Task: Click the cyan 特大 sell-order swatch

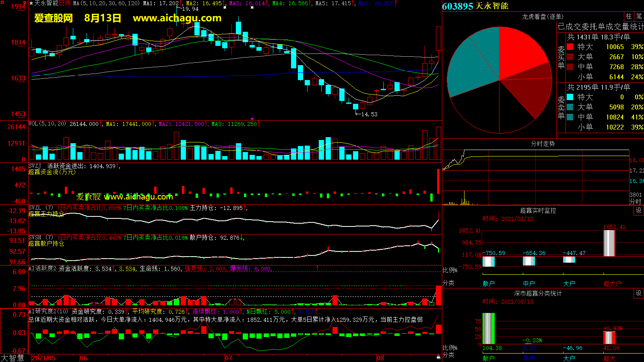Action: 570,97
